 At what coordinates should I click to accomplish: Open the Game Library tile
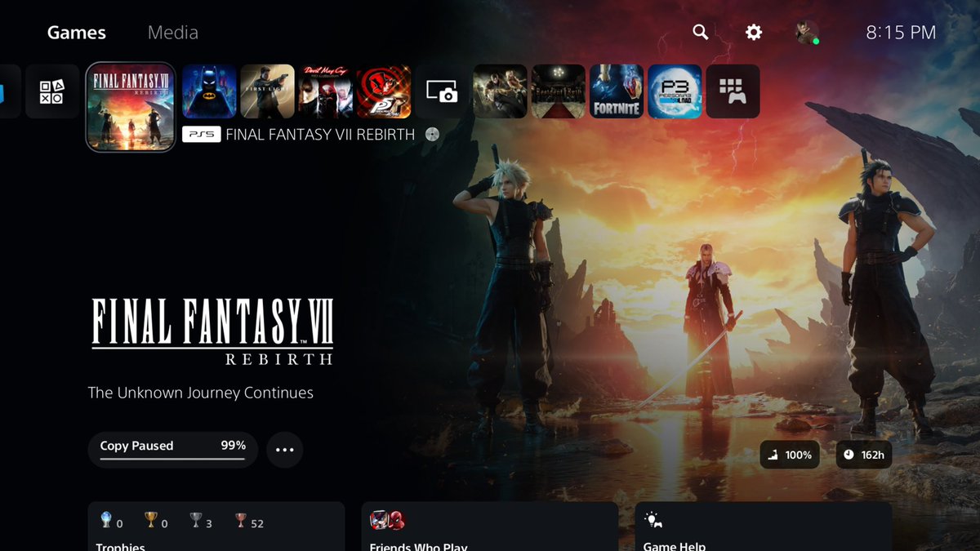pyautogui.click(x=733, y=91)
